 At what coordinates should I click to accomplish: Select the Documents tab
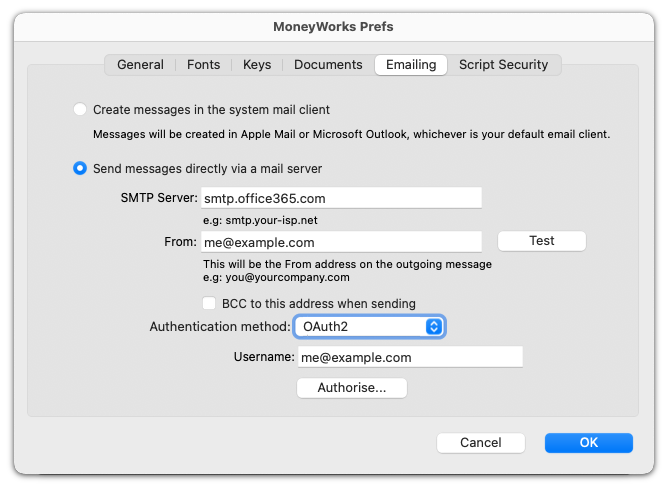click(x=328, y=65)
